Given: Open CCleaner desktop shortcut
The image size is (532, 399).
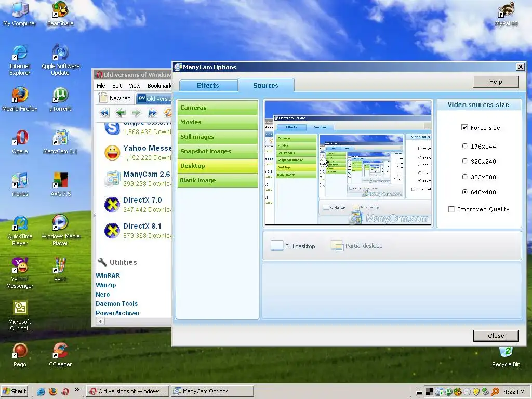Looking at the screenshot, I should (60, 355).
